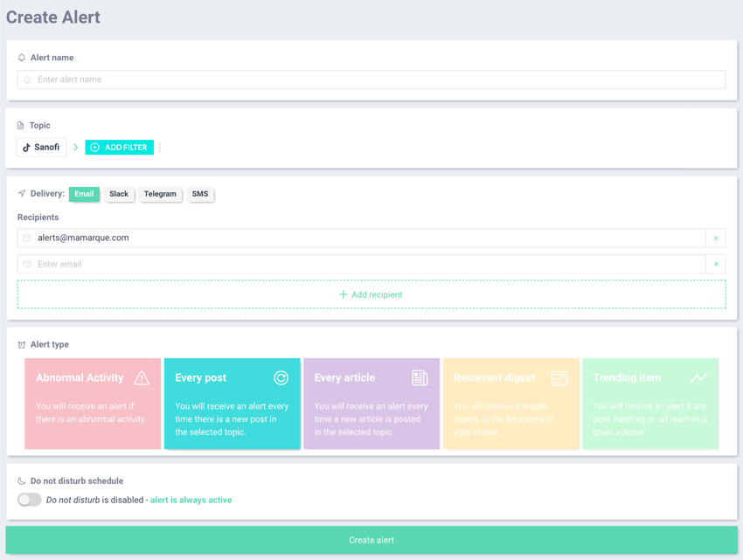The image size is (743, 560).
Task: Open the three-dot topic options menu
Action: tap(160, 148)
